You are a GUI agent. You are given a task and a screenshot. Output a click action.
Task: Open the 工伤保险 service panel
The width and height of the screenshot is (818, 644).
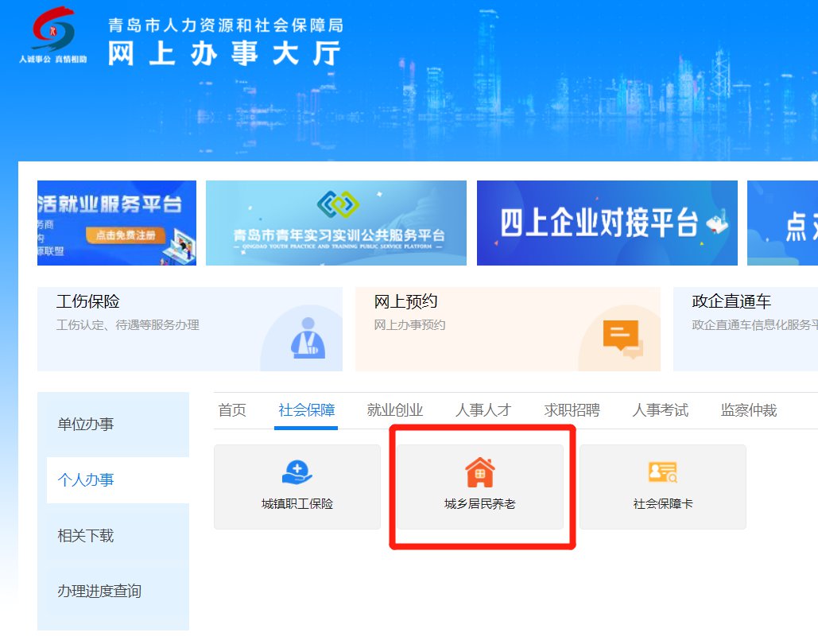190,329
